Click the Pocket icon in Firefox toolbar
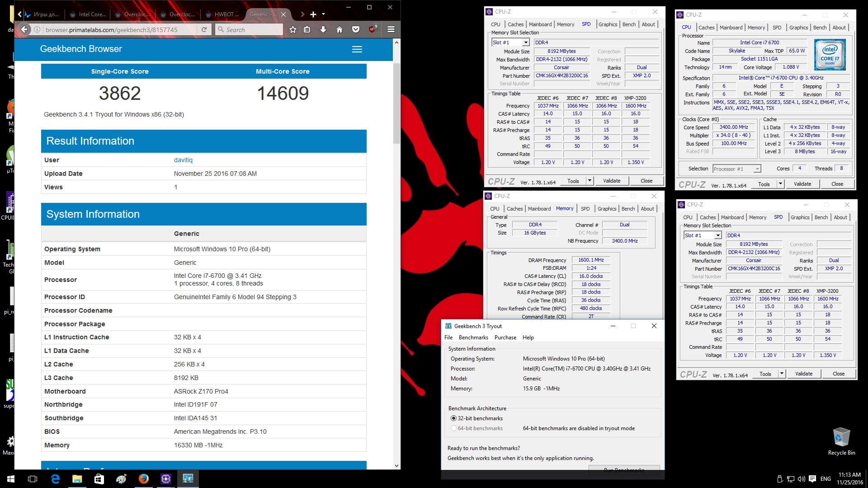 point(356,29)
